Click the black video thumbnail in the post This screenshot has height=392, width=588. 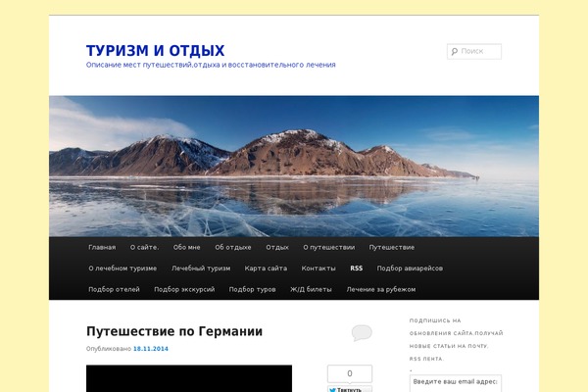pyautogui.click(x=189, y=378)
